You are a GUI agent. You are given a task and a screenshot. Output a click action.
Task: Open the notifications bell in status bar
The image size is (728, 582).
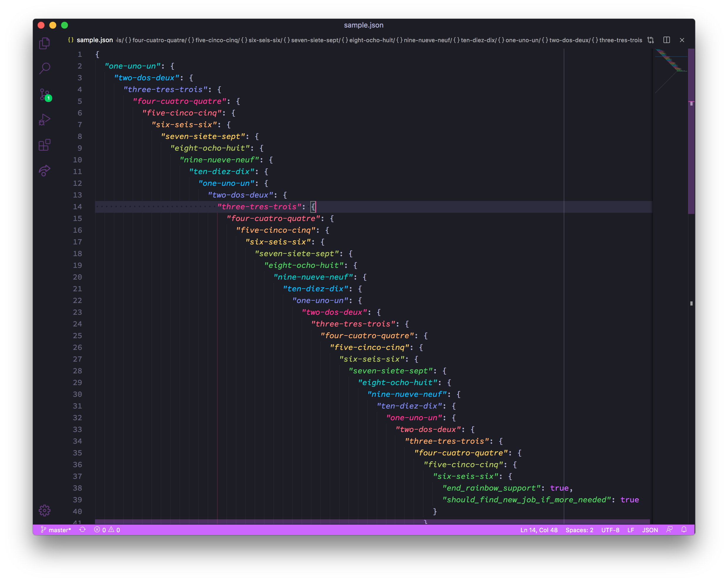pos(684,530)
